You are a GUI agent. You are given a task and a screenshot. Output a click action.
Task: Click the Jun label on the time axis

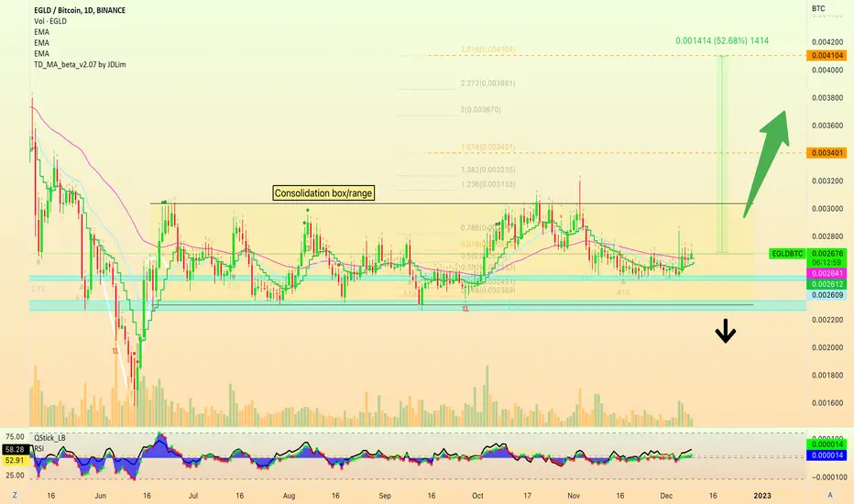coord(100,495)
